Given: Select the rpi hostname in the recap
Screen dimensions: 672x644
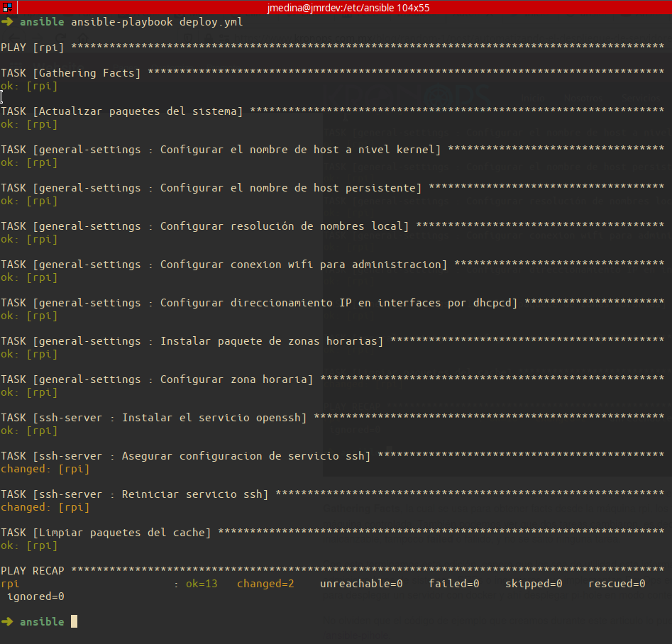Looking at the screenshot, I should pos(9,583).
